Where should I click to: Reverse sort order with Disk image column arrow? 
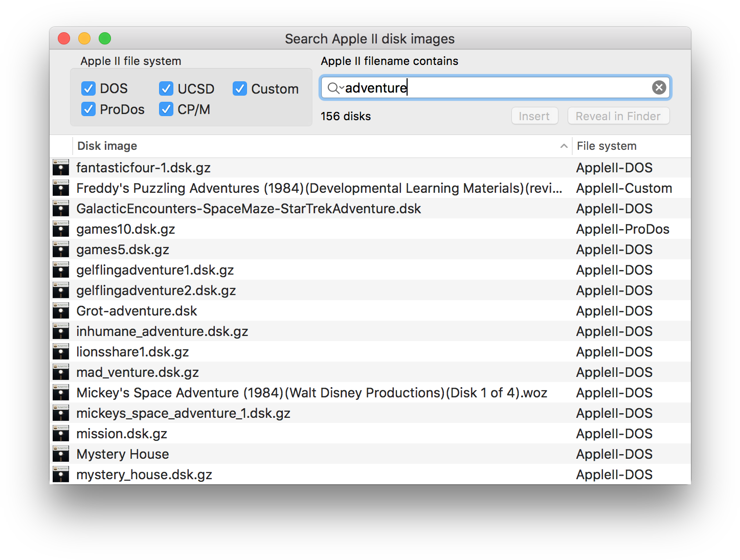tap(564, 146)
